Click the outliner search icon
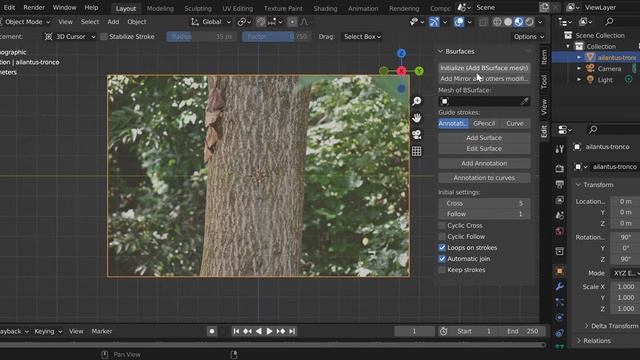The image size is (640, 360). [609, 22]
